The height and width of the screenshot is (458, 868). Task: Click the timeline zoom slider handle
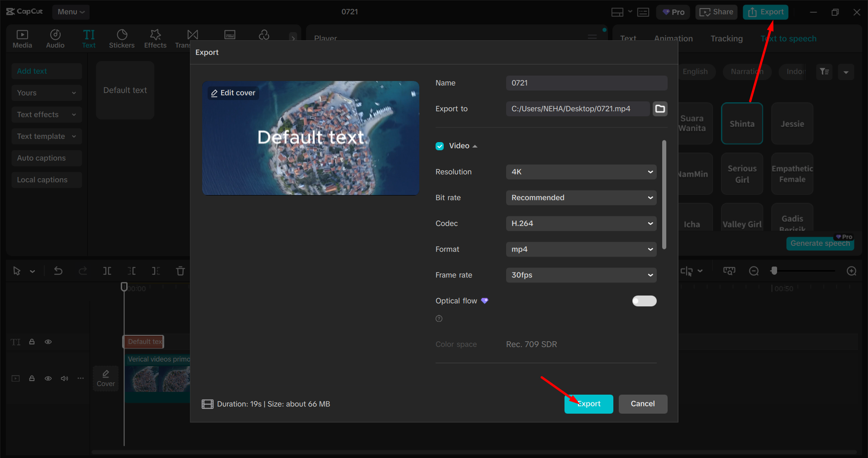pyautogui.click(x=774, y=271)
